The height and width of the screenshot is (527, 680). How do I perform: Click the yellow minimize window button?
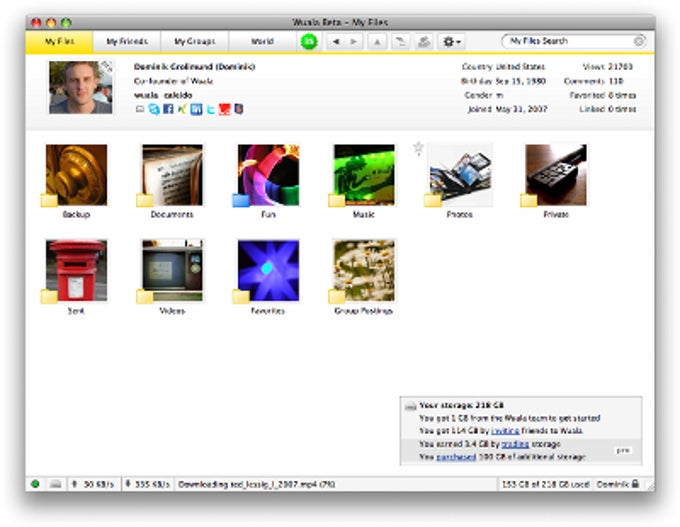[51, 23]
